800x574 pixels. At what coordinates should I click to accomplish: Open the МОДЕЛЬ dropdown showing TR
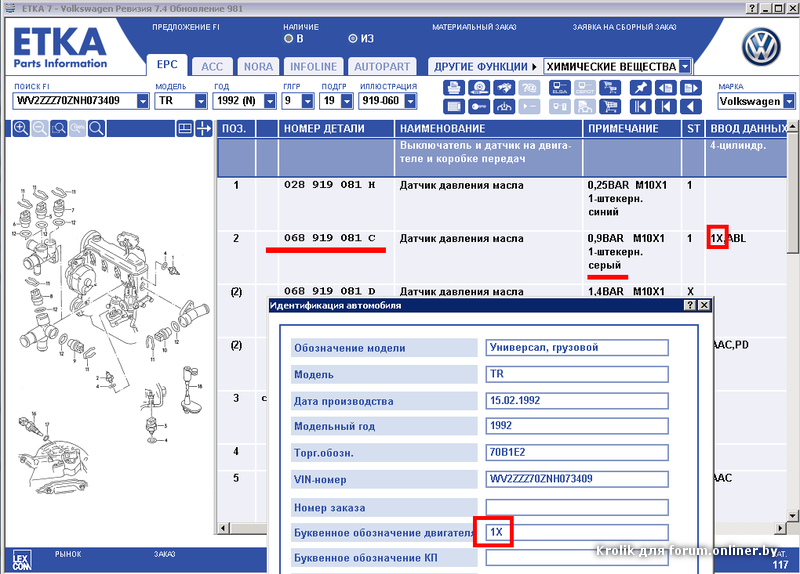coord(201,101)
